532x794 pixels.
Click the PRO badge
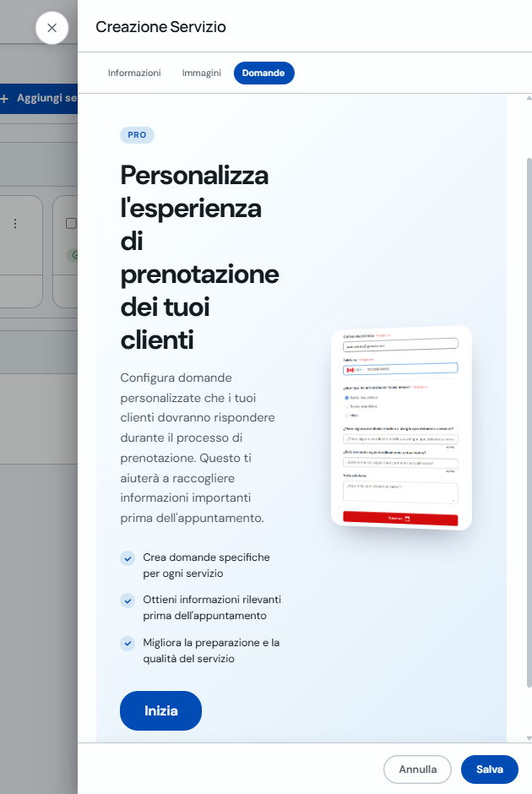coord(137,134)
